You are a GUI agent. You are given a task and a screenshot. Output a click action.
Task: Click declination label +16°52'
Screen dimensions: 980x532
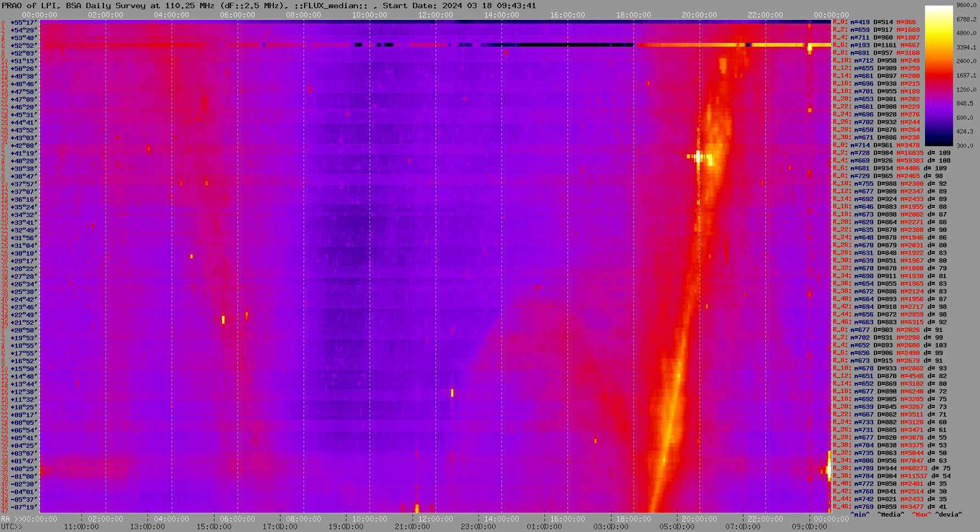click(x=24, y=361)
